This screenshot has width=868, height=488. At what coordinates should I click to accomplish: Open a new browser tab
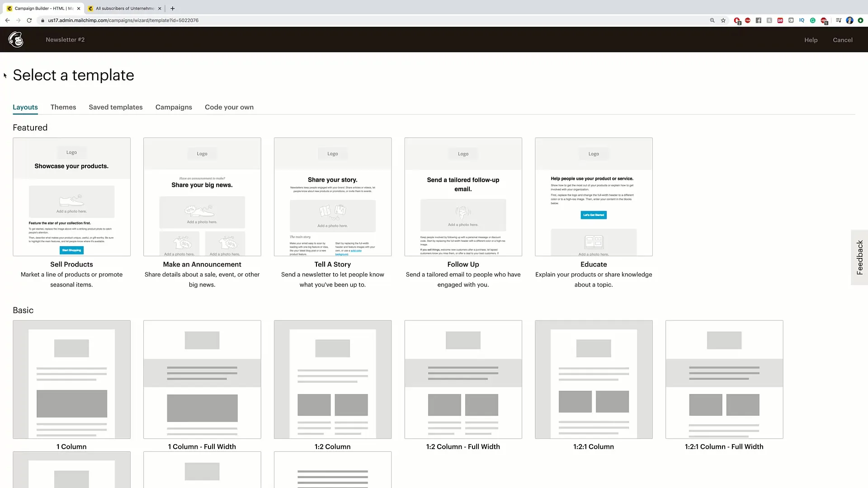point(173,8)
